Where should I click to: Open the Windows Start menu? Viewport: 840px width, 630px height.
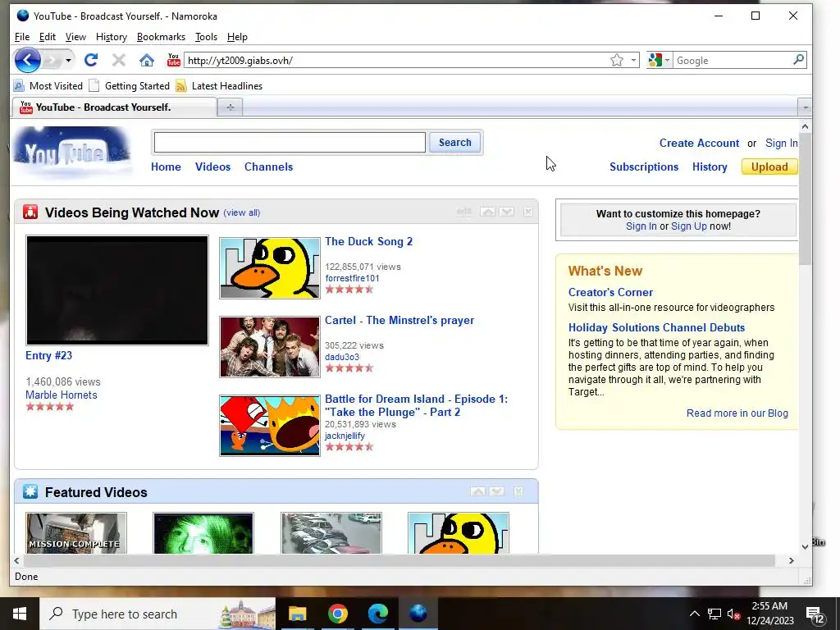point(20,614)
